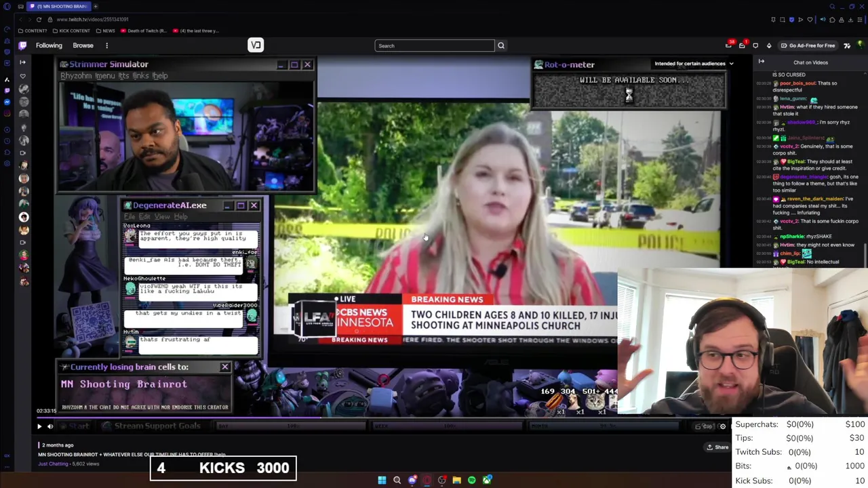
Task: Click the site lock icon in address bar
Action: 50,20
